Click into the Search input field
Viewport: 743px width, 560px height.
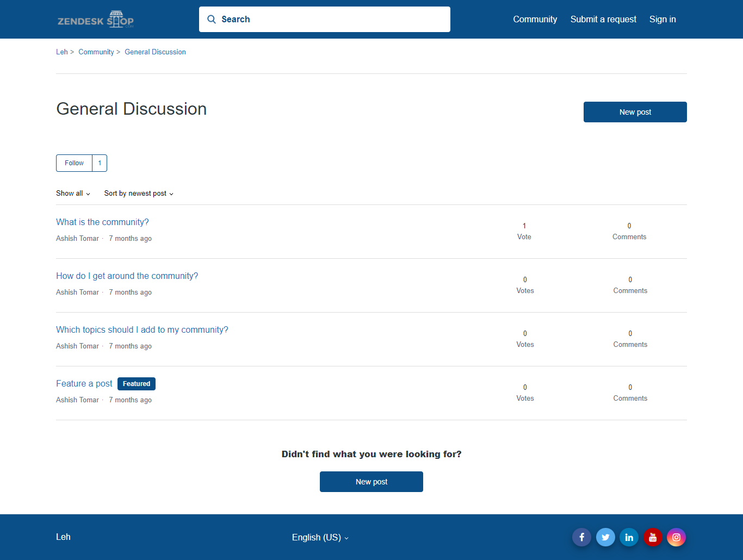tap(332, 20)
